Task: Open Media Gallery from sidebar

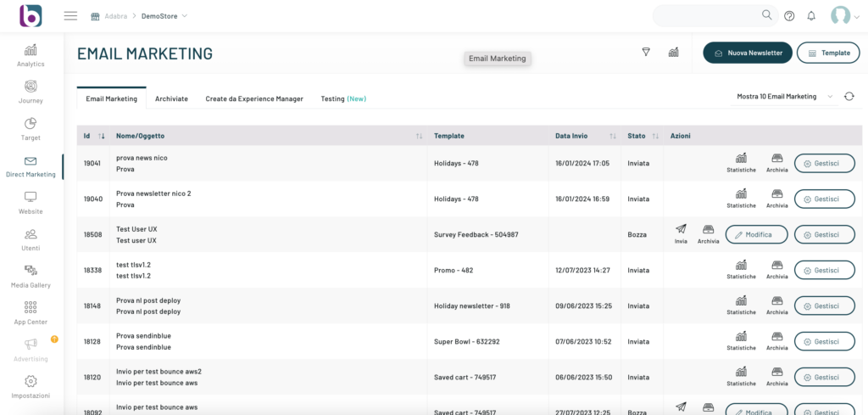Action: click(31, 276)
